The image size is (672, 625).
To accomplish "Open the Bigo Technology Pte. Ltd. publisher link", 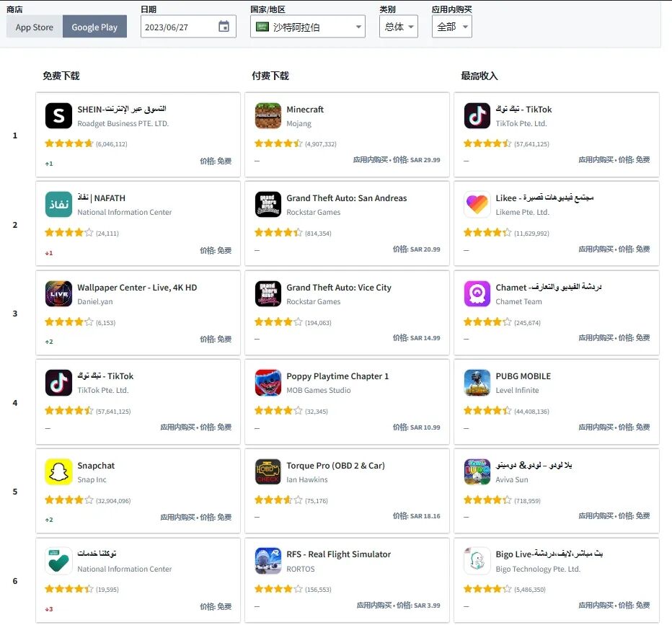I will [538, 569].
